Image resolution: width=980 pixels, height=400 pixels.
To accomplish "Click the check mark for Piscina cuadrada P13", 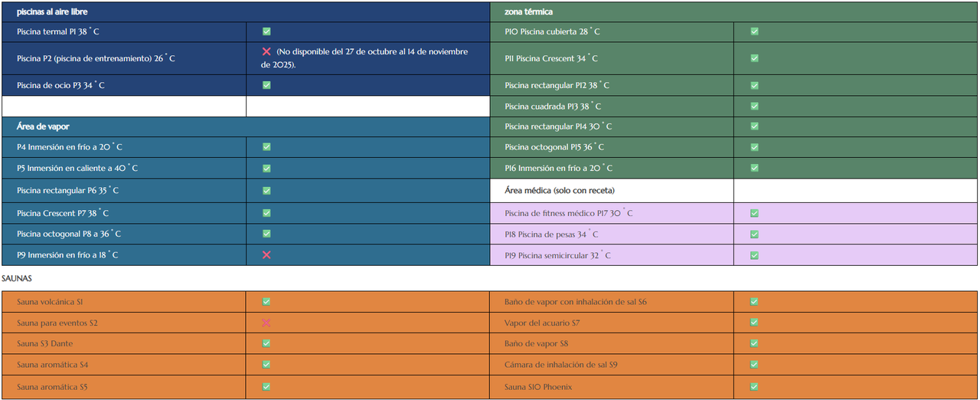I will click(754, 106).
